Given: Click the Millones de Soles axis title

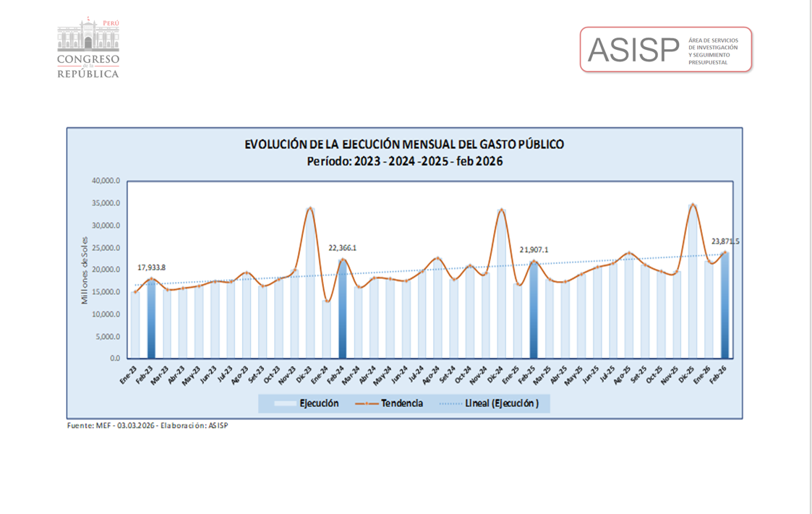Looking at the screenshot, I should pos(85,270).
